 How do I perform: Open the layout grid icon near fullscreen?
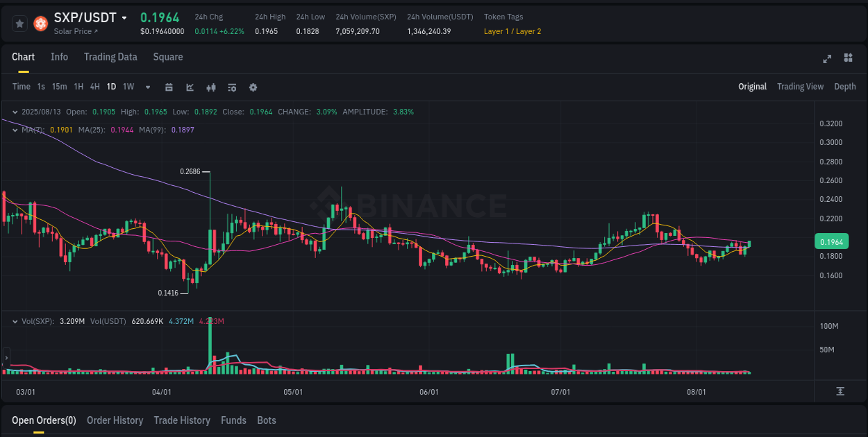pos(847,59)
